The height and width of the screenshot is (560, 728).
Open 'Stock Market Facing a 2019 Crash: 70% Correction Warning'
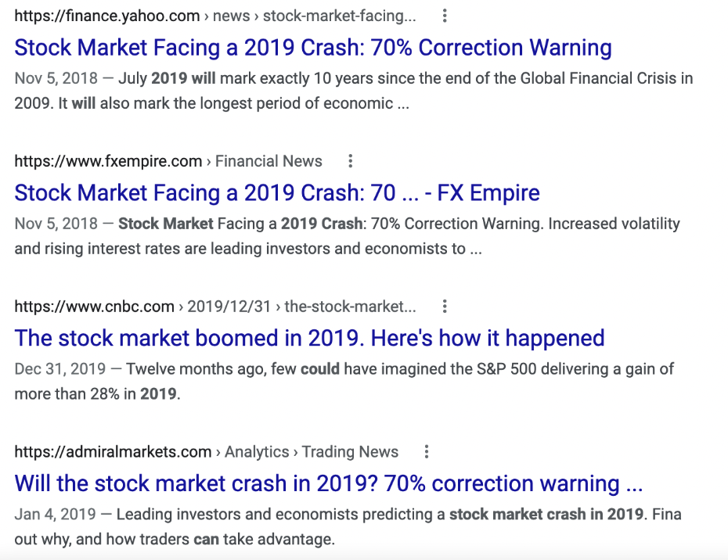(313, 48)
